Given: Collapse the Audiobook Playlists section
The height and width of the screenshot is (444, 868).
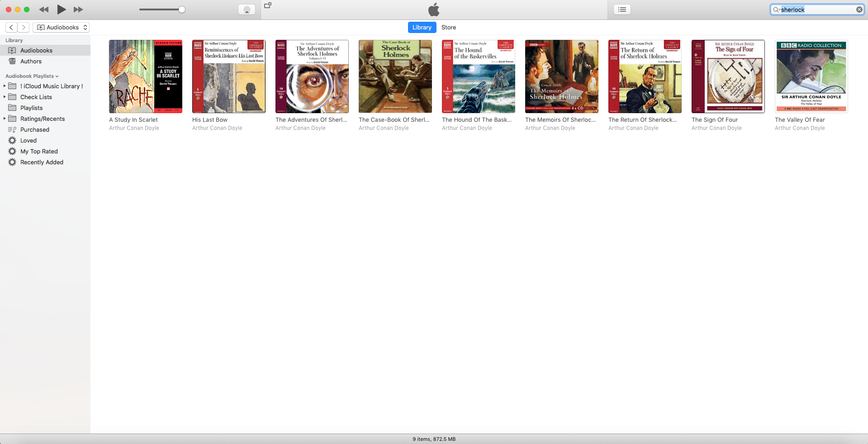Looking at the screenshot, I should click(x=57, y=76).
